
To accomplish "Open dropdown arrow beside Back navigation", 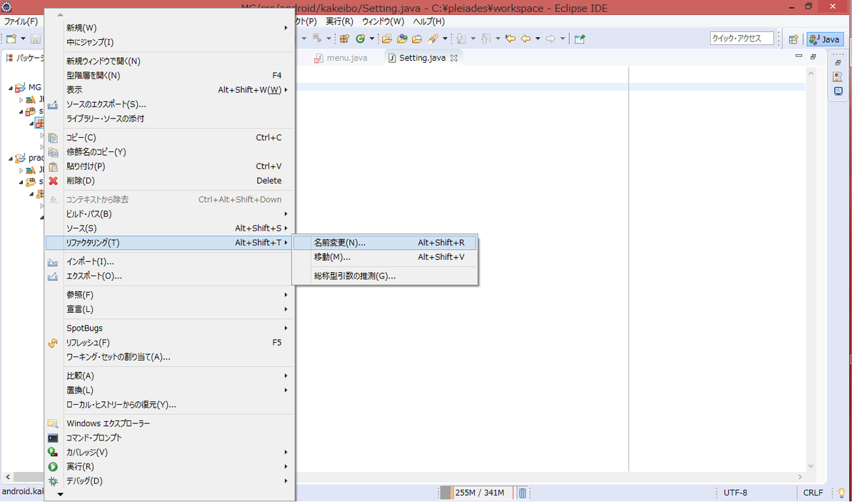I will click(x=538, y=39).
